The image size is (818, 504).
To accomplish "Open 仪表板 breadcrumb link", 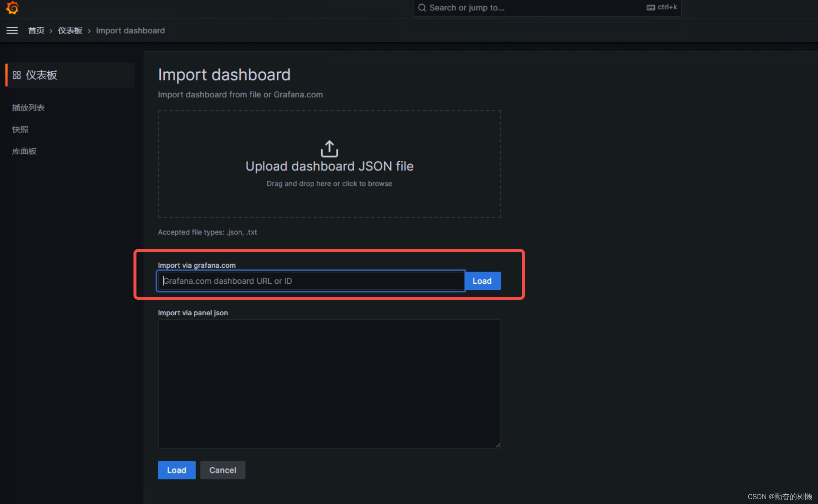I will (70, 31).
